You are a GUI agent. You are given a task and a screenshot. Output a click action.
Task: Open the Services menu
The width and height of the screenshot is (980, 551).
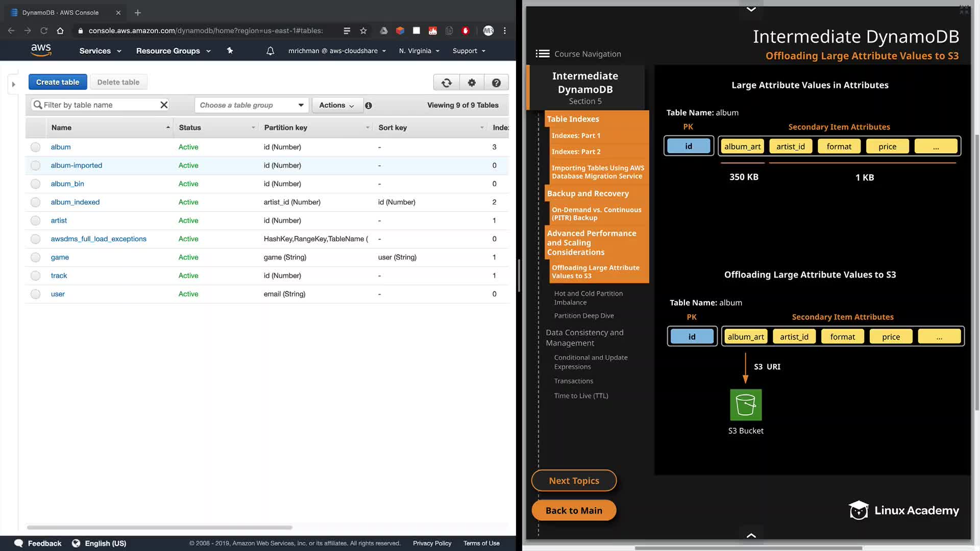(x=100, y=51)
